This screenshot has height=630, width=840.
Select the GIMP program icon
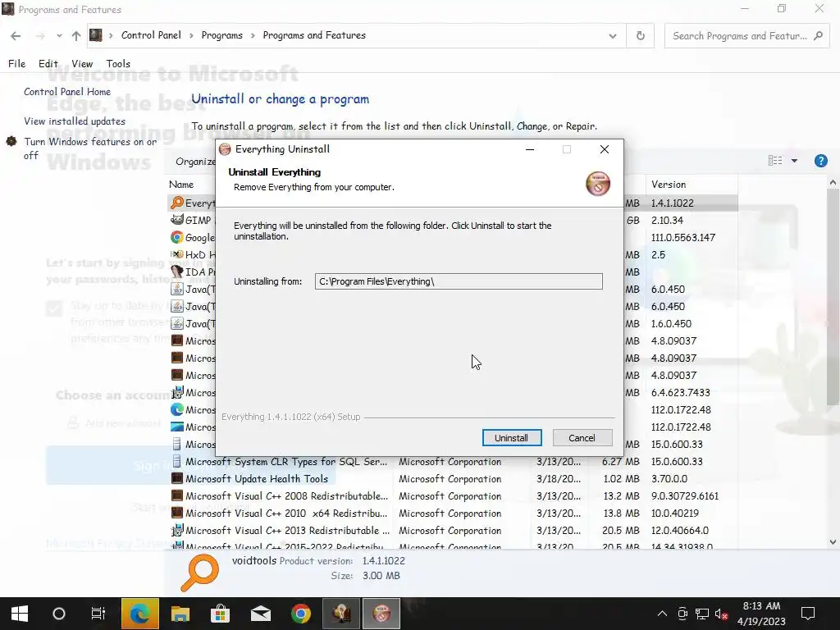177,220
